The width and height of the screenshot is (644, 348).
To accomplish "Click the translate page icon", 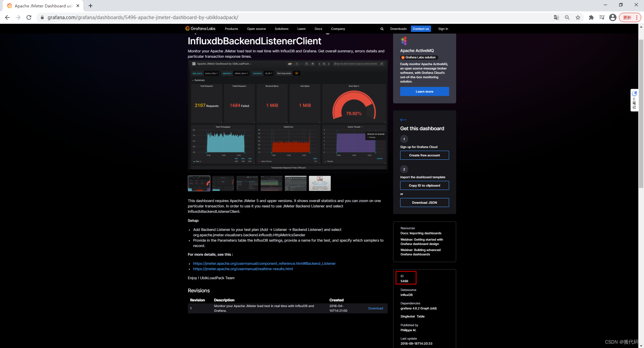I will coord(556,17).
